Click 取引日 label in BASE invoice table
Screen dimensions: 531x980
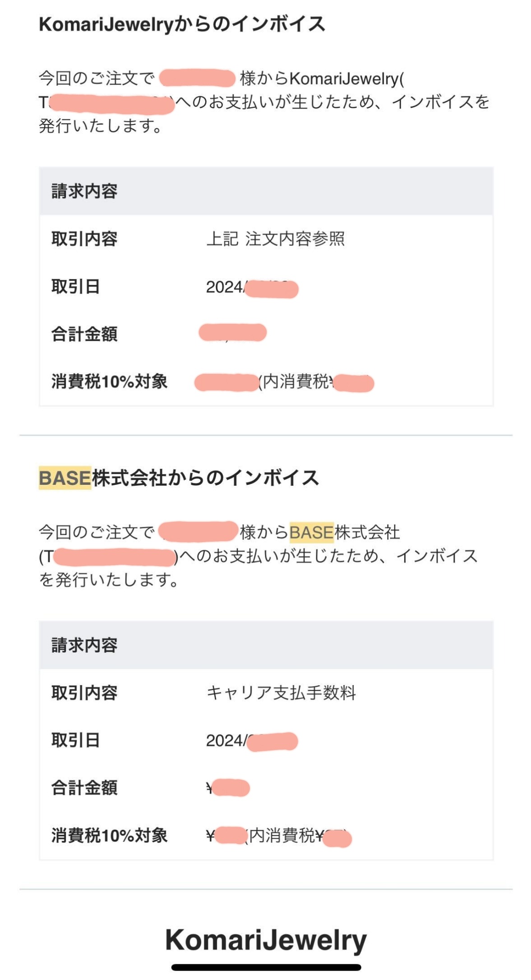tap(76, 741)
